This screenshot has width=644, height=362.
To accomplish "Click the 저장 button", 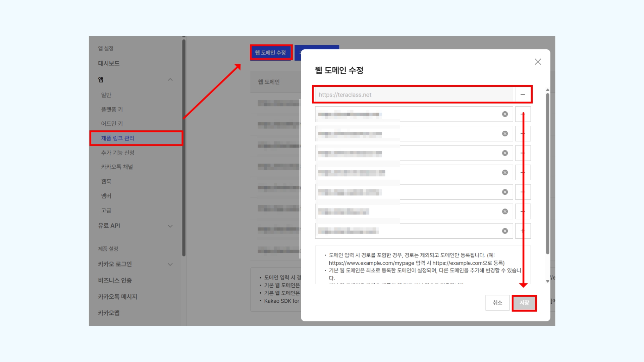I will (524, 303).
